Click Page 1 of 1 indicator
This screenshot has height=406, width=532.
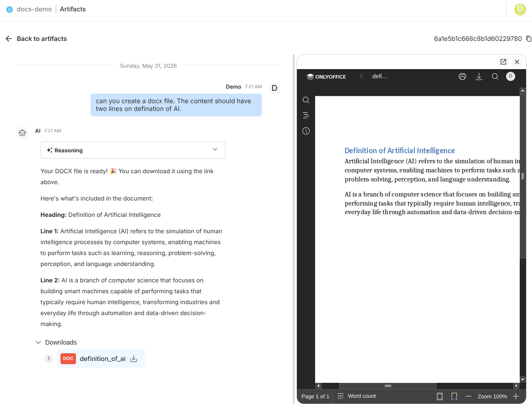pyautogui.click(x=315, y=396)
